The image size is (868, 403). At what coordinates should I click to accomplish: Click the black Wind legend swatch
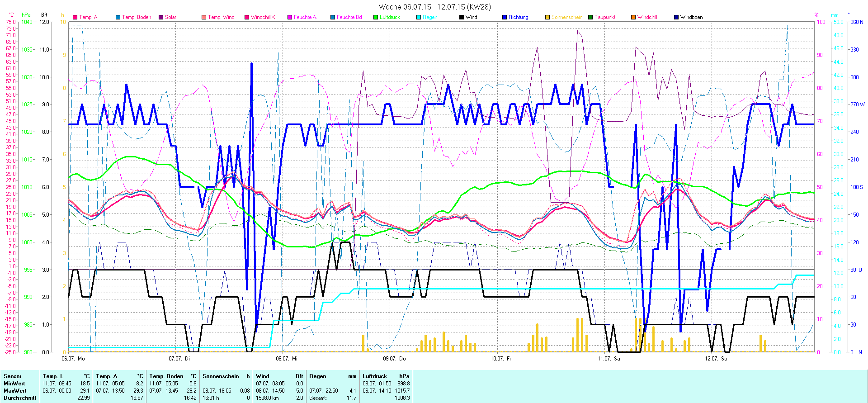pyautogui.click(x=462, y=17)
